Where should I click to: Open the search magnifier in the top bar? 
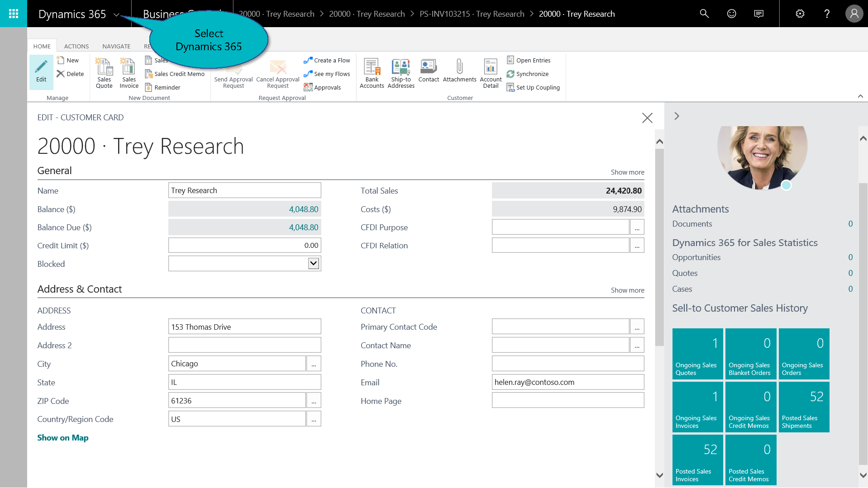pyautogui.click(x=704, y=14)
